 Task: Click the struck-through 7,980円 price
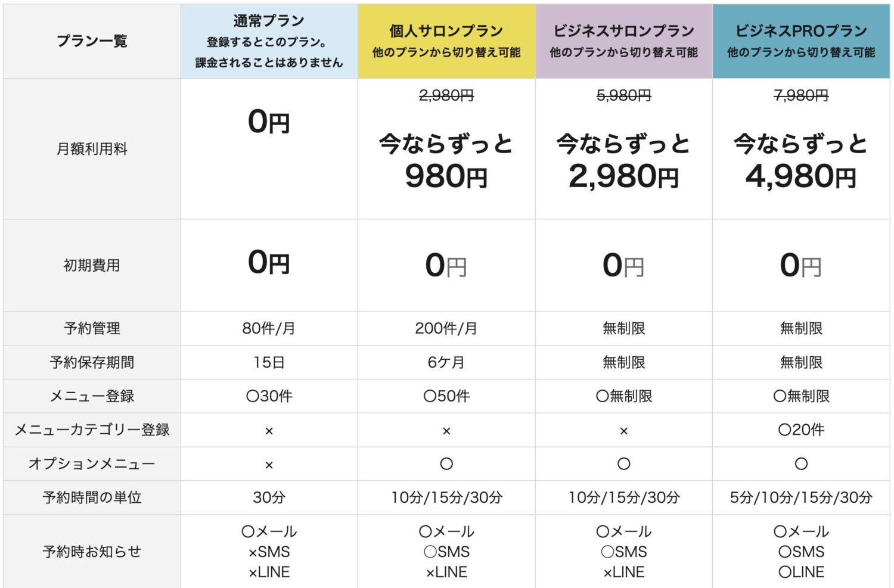click(x=801, y=95)
